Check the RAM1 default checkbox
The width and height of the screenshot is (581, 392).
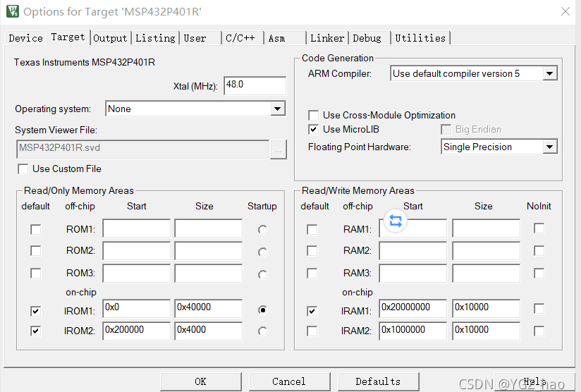coord(312,229)
